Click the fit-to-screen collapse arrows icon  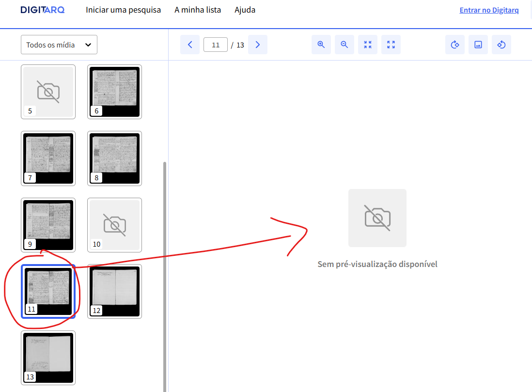pyautogui.click(x=367, y=45)
